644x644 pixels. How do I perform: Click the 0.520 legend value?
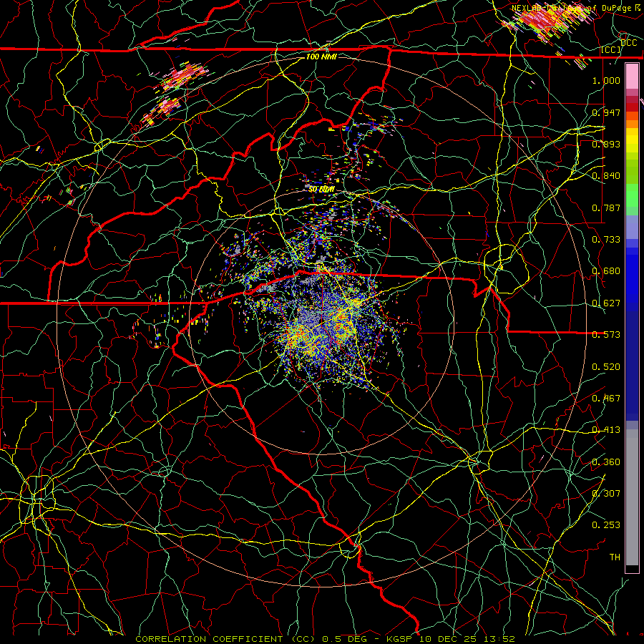point(606,366)
